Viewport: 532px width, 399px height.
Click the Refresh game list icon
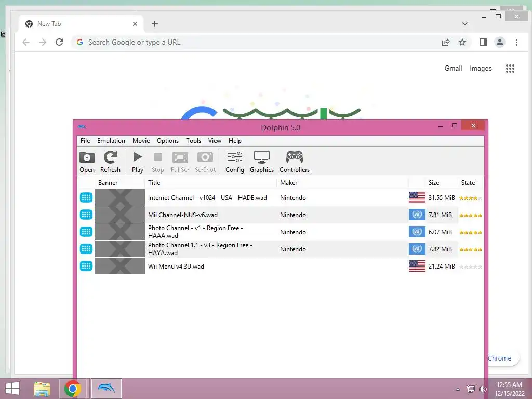point(110,162)
